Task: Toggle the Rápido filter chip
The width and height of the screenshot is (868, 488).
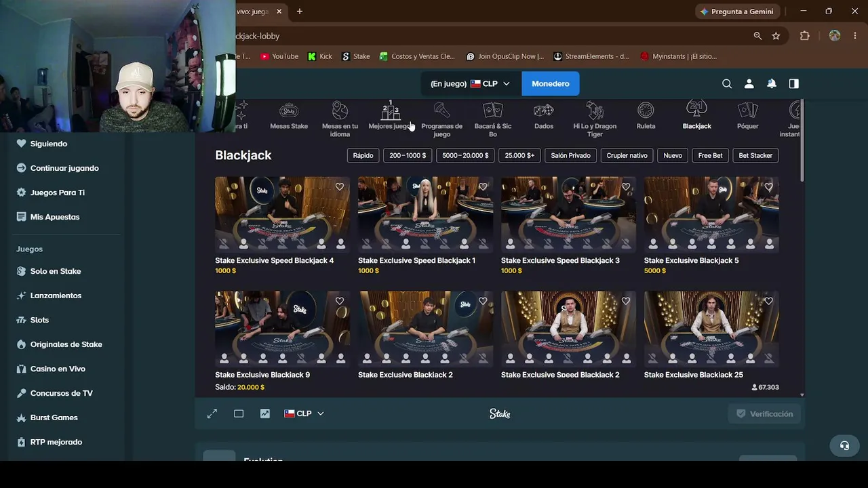Action: [363, 155]
